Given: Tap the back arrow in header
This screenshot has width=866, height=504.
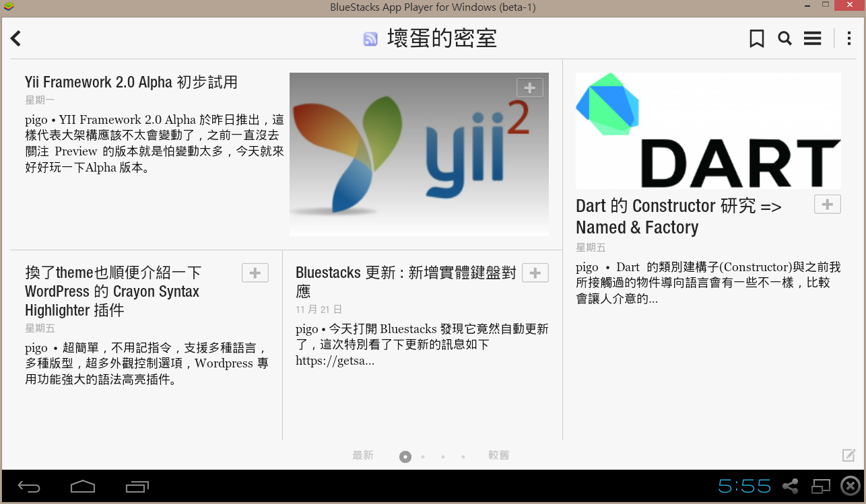Looking at the screenshot, I should [x=16, y=38].
